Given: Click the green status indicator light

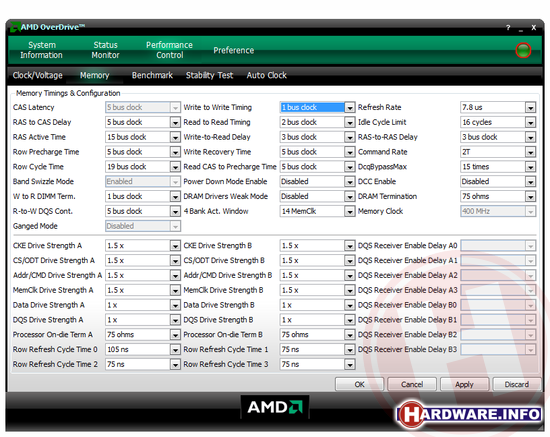Looking at the screenshot, I should (x=523, y=50).
